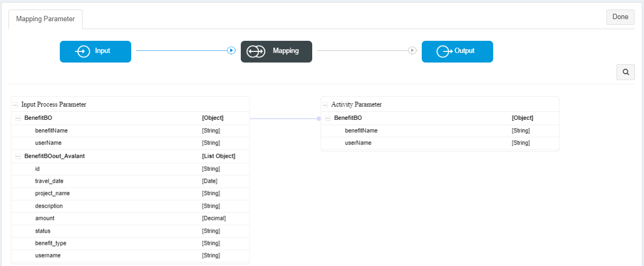The width and height of the screenshot is (644, 266).
Task: Collapse the Activity Parameter panel
Action: coord(325,105)
